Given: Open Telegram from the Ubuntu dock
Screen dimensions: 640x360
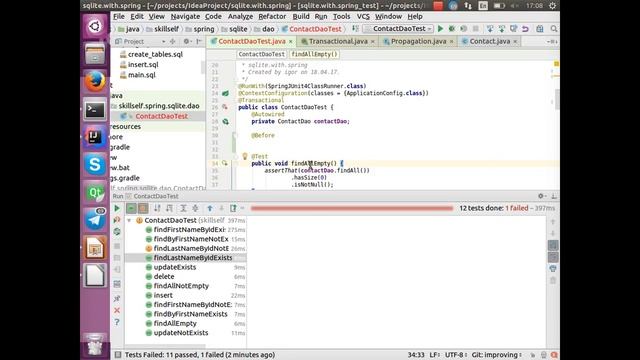Looking at the screenshot, I should coord(95,220).
